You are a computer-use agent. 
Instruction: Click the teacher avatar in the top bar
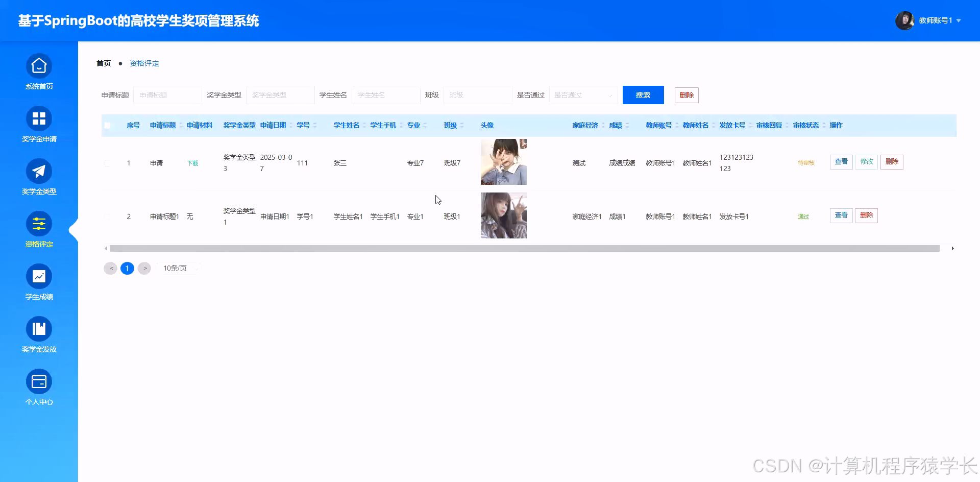[x=904, y=20]
